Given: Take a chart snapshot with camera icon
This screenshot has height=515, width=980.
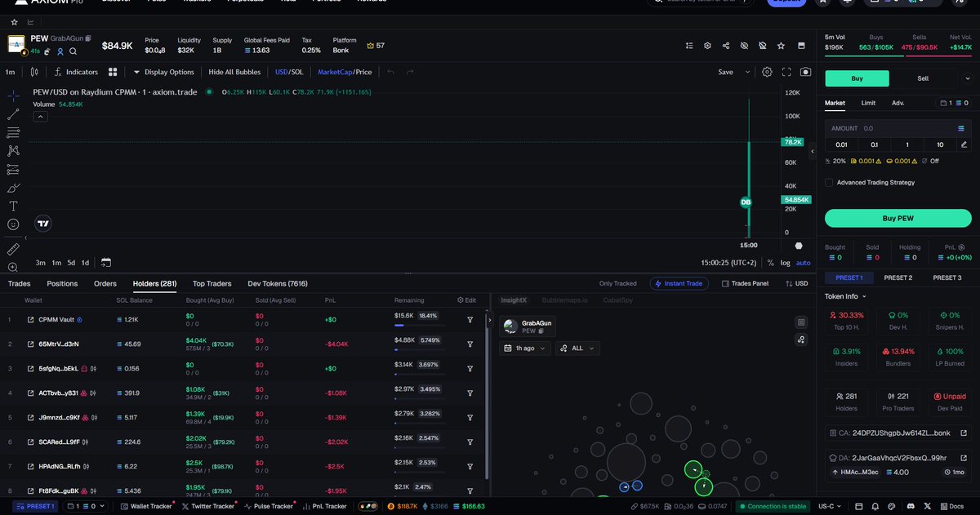Looking at the screenshot, I should 806,72.
